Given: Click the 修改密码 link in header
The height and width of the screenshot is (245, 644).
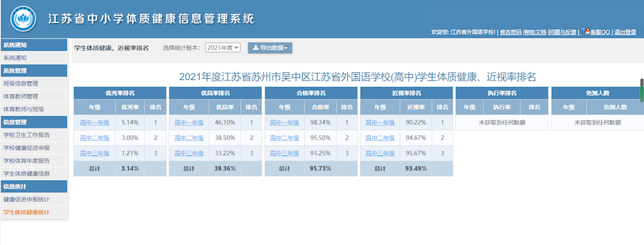Looking at the screenshot, I should click(511, 32).
